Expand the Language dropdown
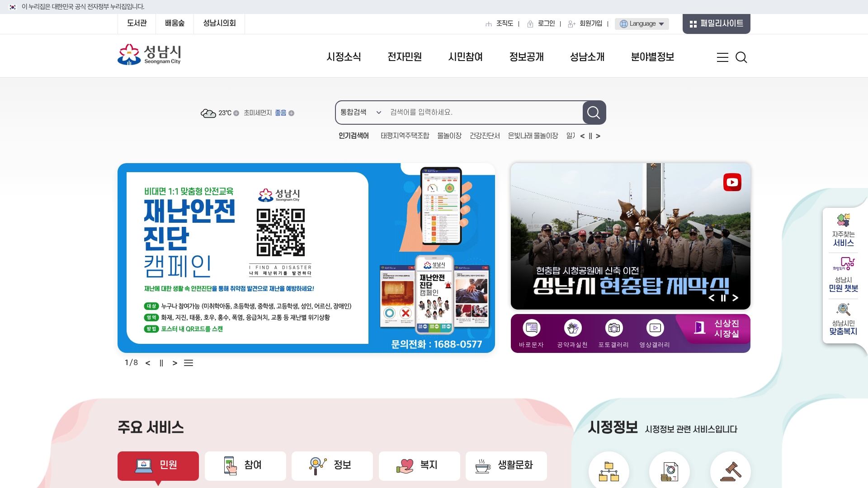This screenshot has height=488, width=868. pyautogui.click(x=642, y=24)
